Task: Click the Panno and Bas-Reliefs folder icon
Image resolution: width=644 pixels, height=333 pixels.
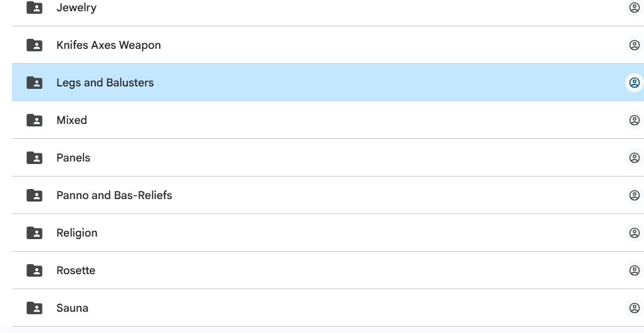Action: pyautogui.click(x=34, y=195)
